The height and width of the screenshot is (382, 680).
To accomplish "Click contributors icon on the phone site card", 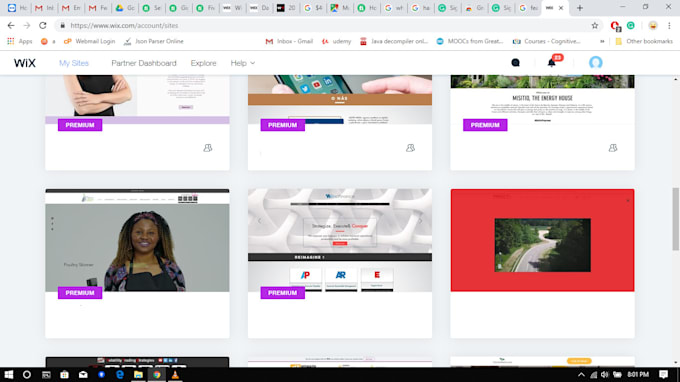I will coord(410,148).
